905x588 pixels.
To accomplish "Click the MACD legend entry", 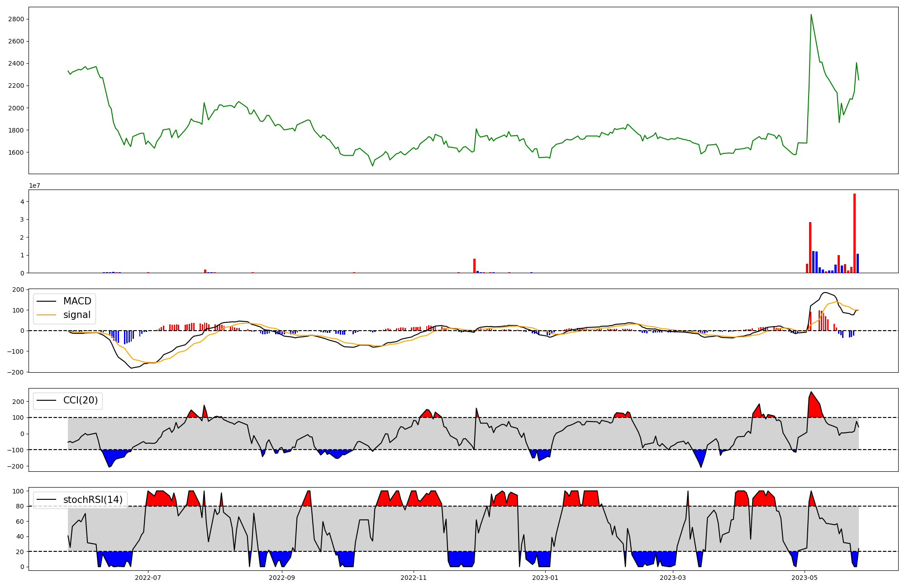I will [x=77, y=301].
